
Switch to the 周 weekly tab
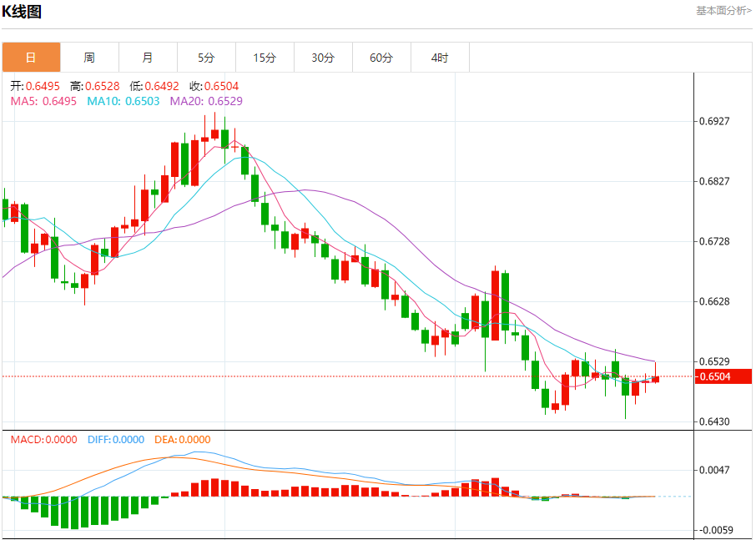tap(89, 58)
